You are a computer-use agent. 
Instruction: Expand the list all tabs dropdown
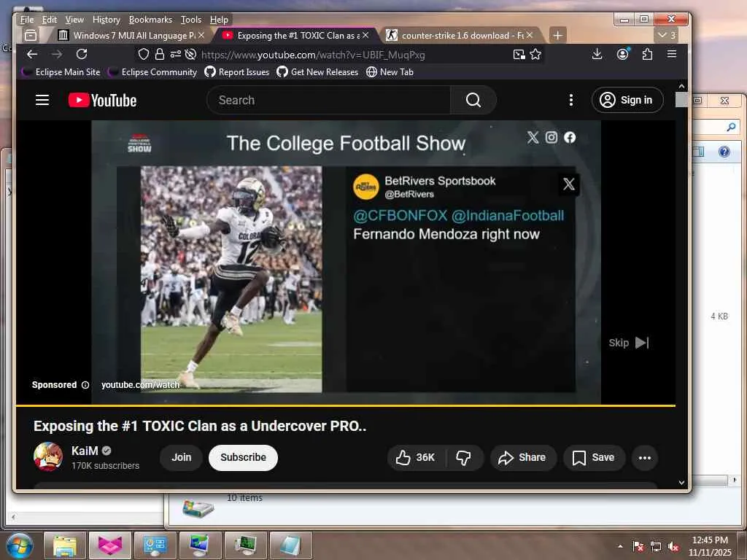666,35
